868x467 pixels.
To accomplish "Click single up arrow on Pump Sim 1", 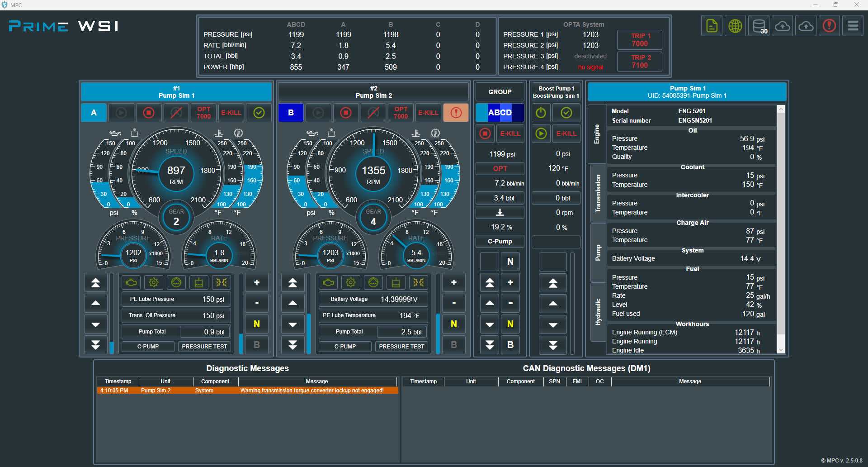I will point(96,303).
